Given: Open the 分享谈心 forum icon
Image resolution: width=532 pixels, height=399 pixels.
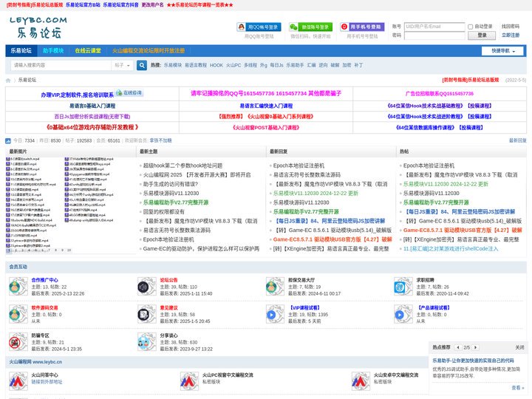Looking at the screenshot, I should click(146, 342).
